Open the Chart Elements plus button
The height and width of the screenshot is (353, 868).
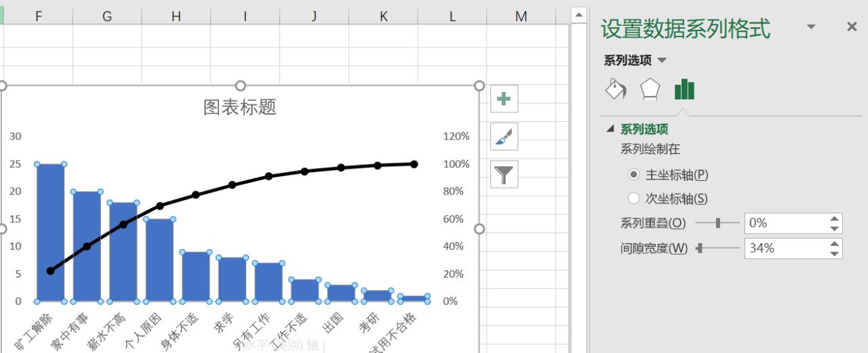click(x=503, y=99)
